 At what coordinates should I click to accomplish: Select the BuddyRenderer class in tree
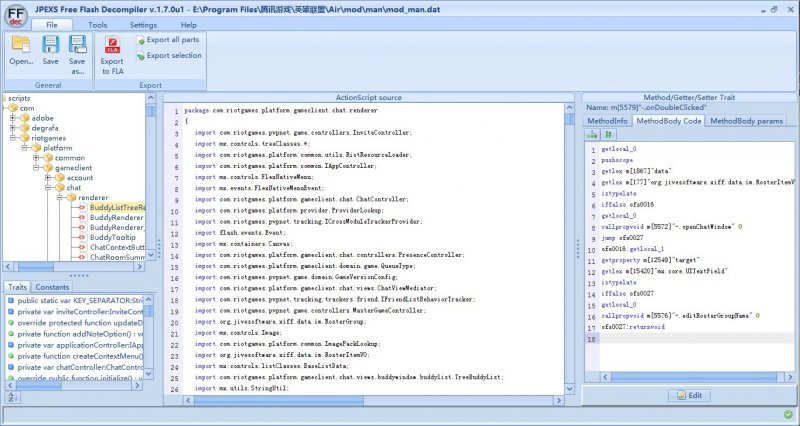point(116,217)
